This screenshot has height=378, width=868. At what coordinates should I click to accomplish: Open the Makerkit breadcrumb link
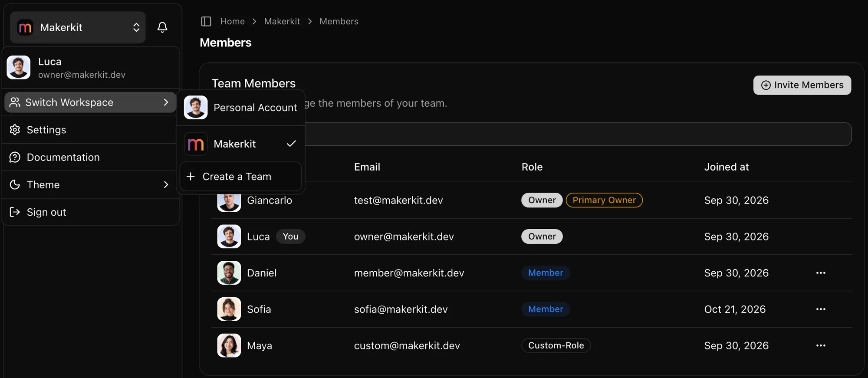pyautogui.click(x=282, y=21)
